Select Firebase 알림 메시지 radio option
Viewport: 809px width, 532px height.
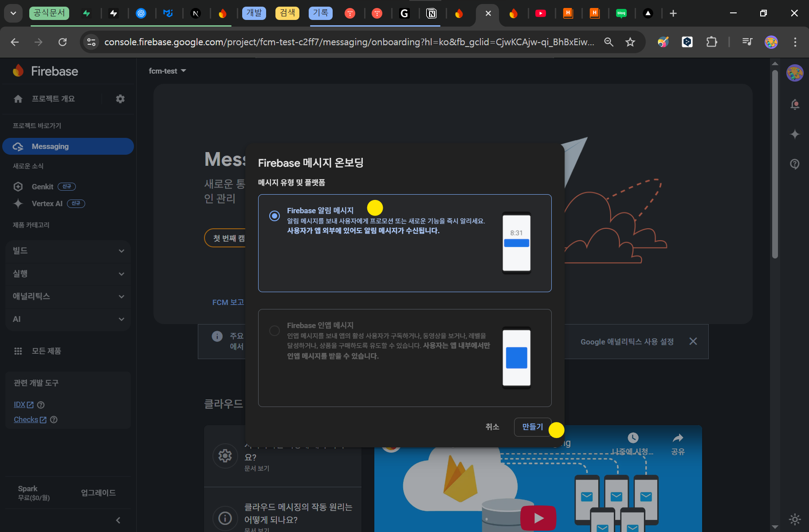(x=275, y=216)
